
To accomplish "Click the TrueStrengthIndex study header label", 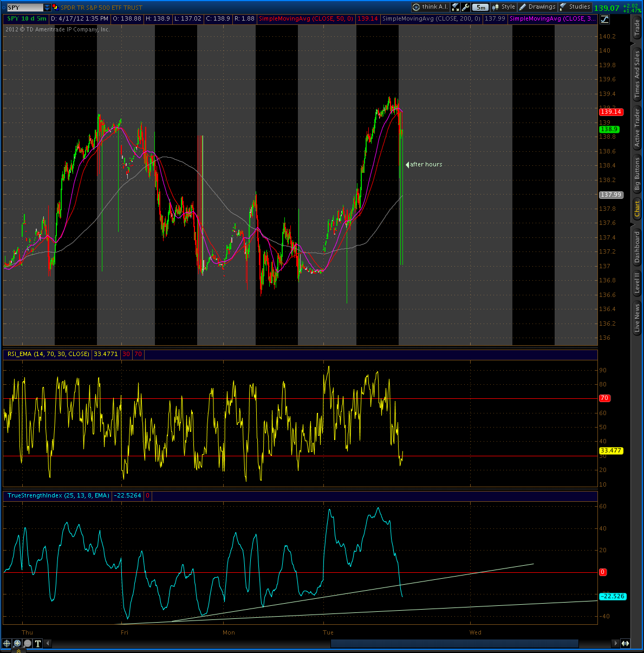I will pyautogui.click(x=58, y=495).
